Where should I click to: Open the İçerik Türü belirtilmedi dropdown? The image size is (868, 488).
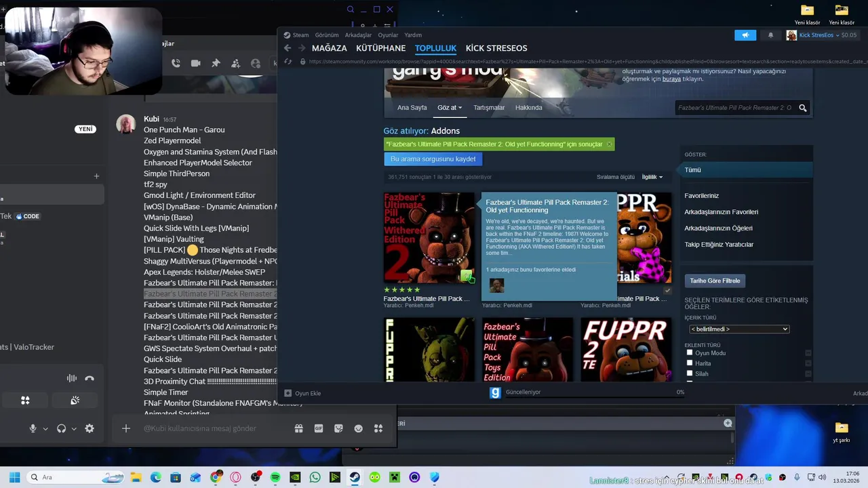coord(739,329)
